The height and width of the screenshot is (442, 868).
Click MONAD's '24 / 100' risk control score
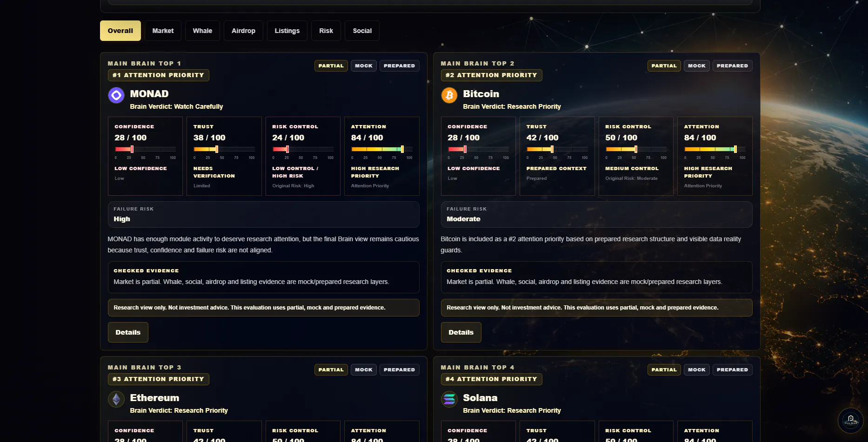pos(288,138)
